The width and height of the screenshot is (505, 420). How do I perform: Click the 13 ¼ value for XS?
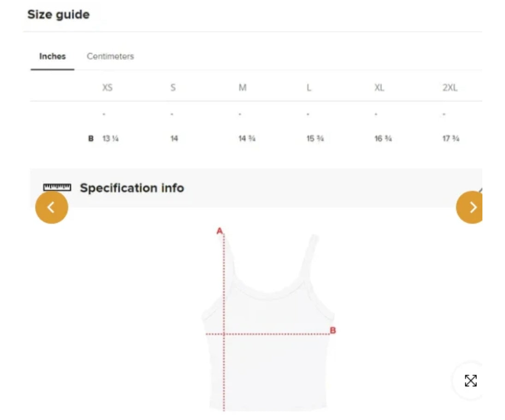111,138
